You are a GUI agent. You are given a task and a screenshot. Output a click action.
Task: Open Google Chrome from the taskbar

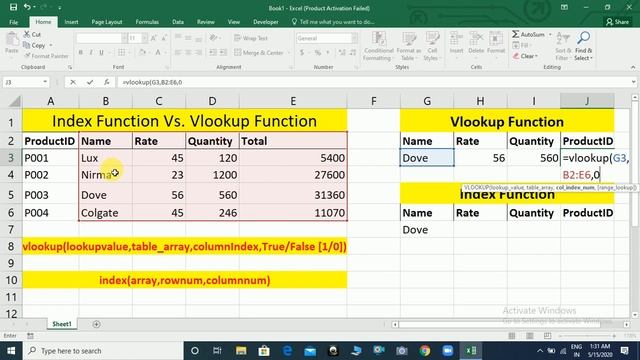pos(425,351)
